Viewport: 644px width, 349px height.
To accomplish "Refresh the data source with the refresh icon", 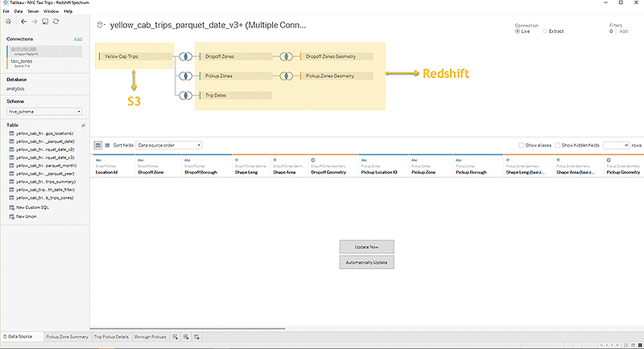I will click(56, 22).
